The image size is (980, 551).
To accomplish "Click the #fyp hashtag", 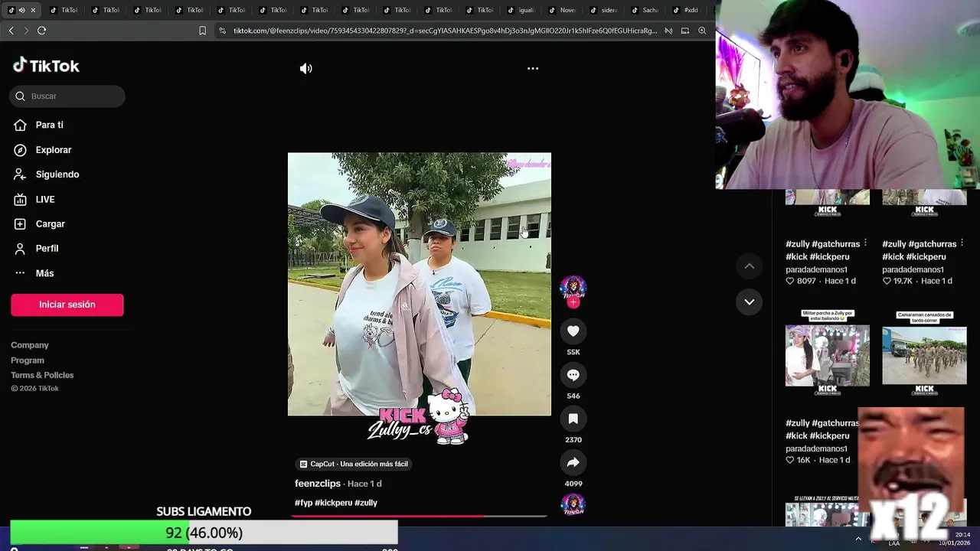I will click(303, 503).
